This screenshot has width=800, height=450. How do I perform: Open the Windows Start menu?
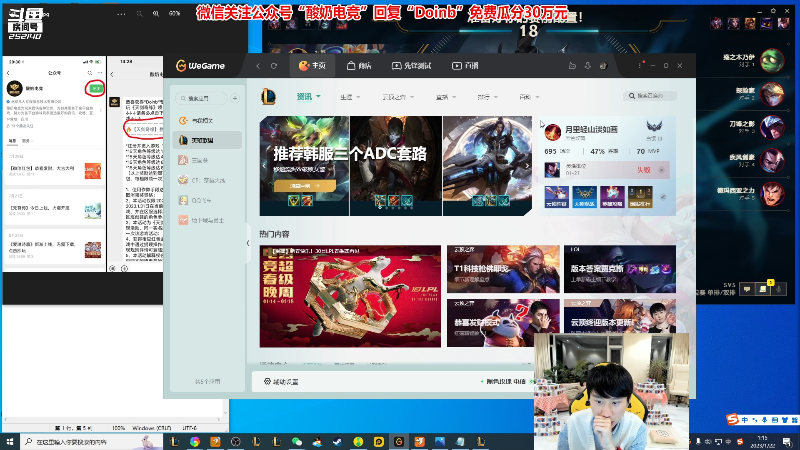click(9, 441)
